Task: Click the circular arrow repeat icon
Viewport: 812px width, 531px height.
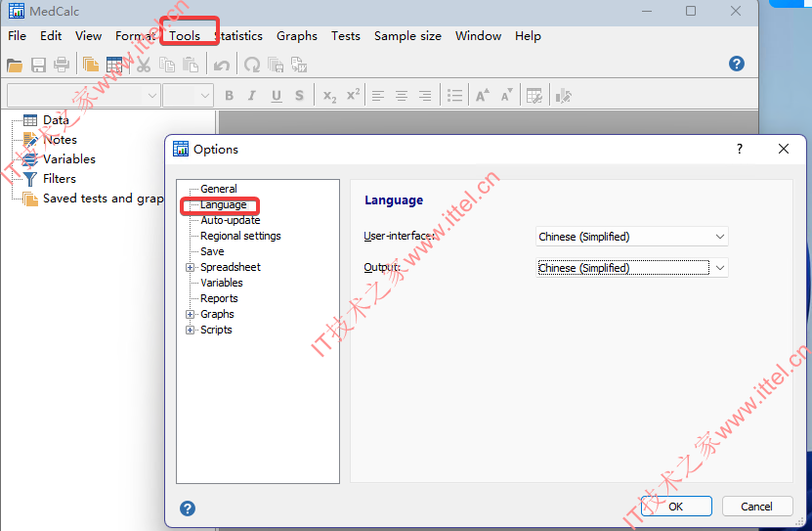Action: coord(252,66)
